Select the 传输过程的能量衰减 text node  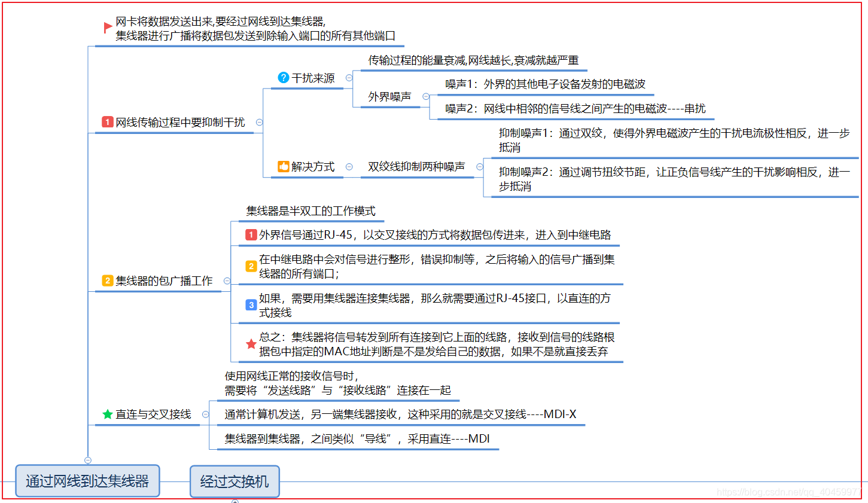tap(474, 60)
